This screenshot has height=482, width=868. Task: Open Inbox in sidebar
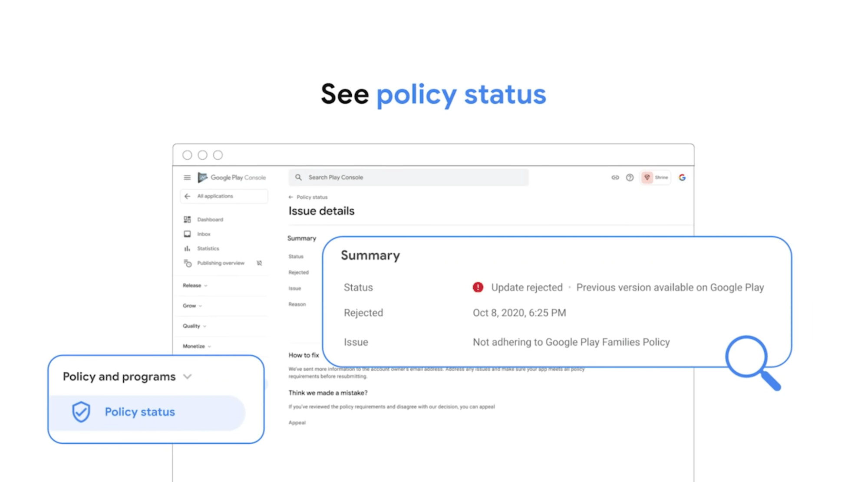pyautogui.click(x=204, y=234)
